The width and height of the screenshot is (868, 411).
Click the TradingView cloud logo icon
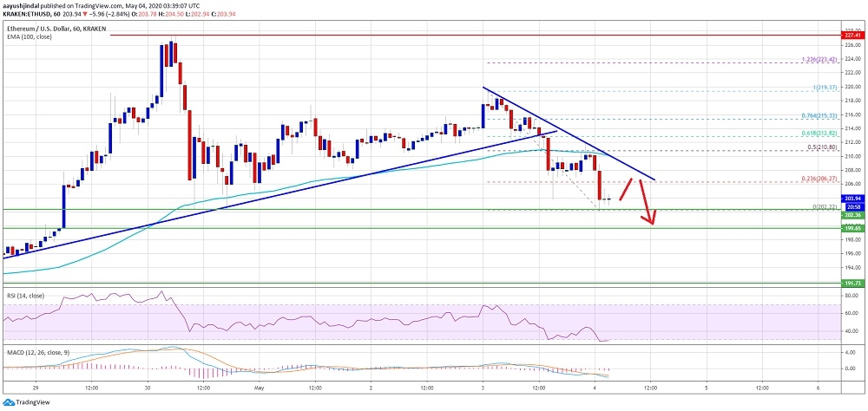[9, 403]
